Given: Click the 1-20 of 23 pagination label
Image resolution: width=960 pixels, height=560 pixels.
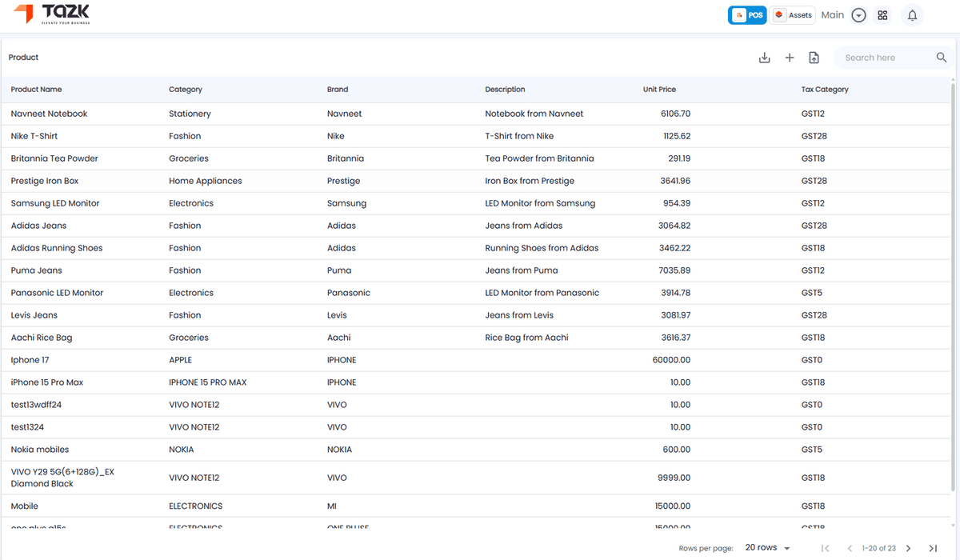Looking at the screenshot, I should click(879, 548).
